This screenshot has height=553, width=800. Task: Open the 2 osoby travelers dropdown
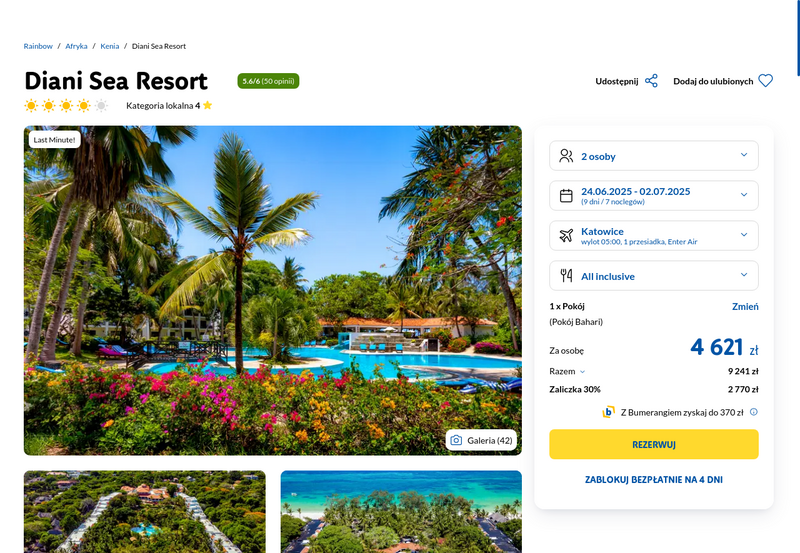pyautogui.click(x=654, y=156)
